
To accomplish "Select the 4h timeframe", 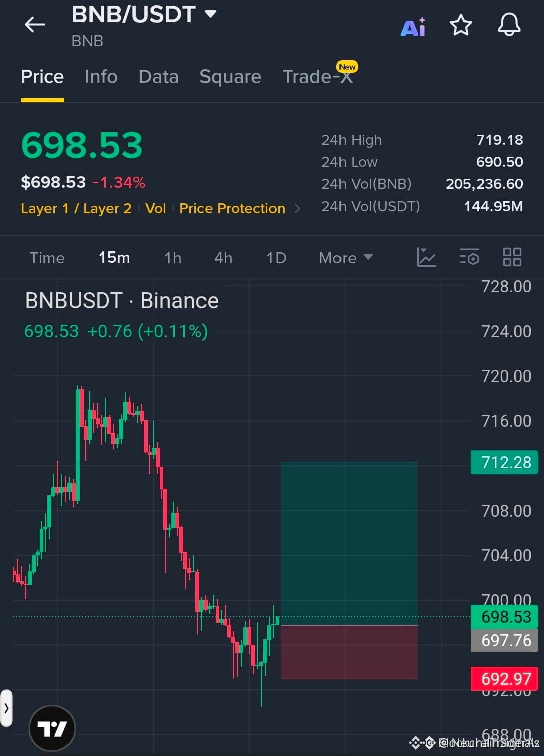I will pos(223,258).
